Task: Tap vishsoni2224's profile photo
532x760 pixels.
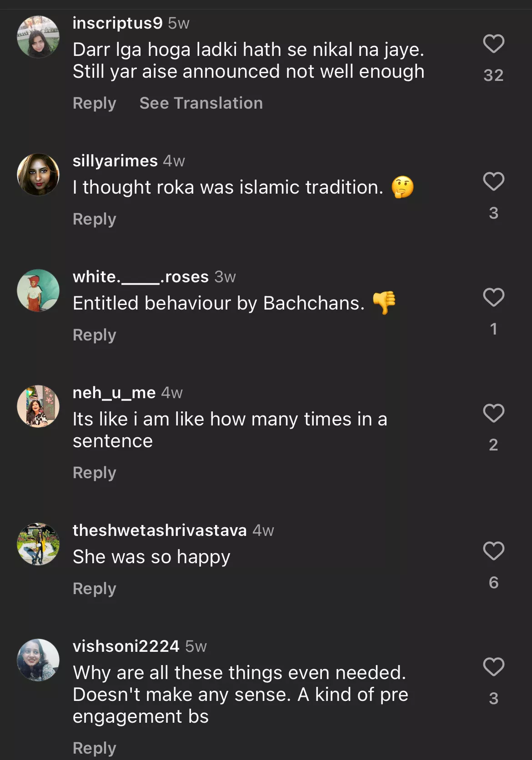Action: [38, 660]
